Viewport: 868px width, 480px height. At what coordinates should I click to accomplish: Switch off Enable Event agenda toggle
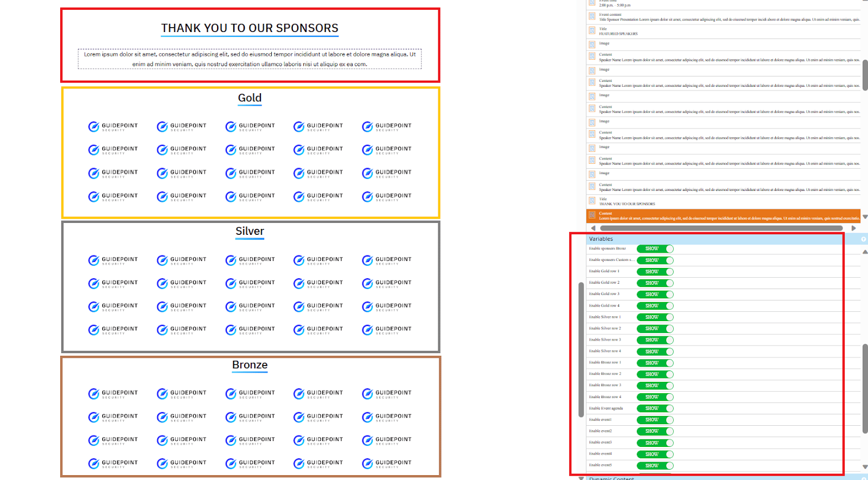[x=655, y=408]
